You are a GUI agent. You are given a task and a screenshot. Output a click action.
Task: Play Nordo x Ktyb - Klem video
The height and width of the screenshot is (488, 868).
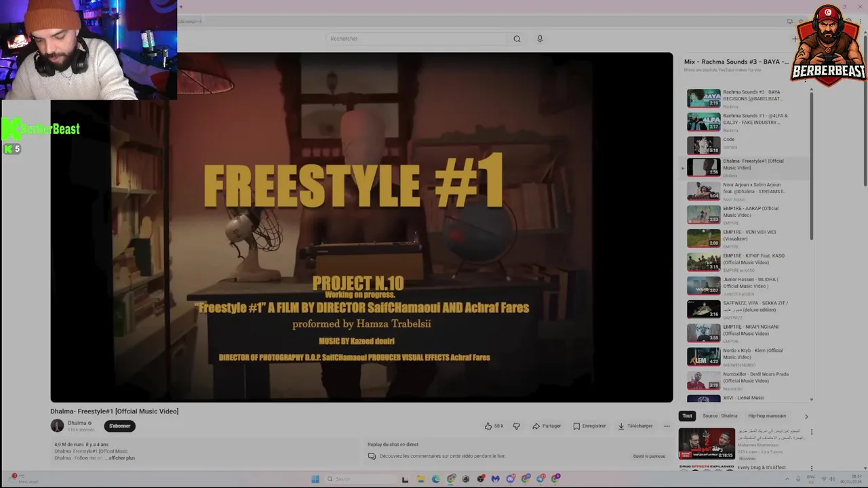(746, 357)
